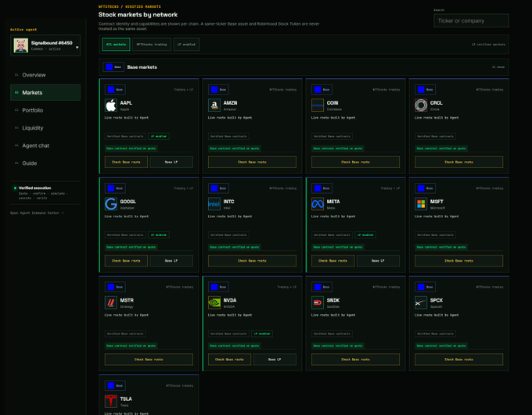Click Check Base route on AMZN card
The height and width of the screenshot is (415, 532).
[x=252, y=162]
